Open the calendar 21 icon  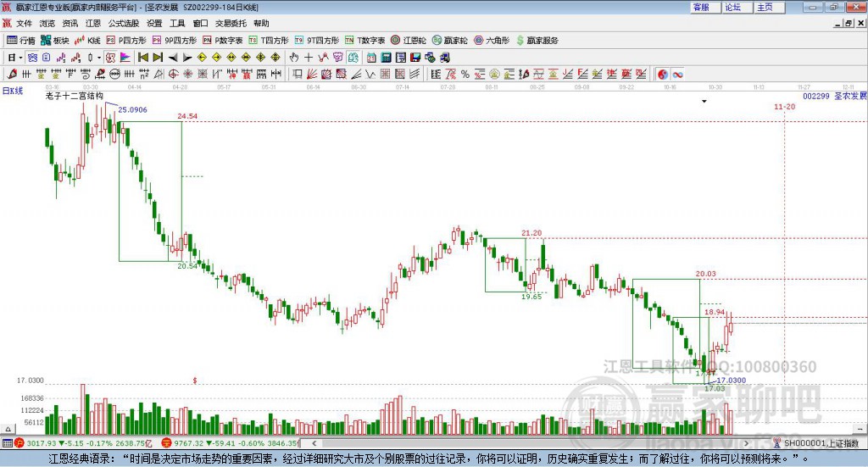pos(371,58)
